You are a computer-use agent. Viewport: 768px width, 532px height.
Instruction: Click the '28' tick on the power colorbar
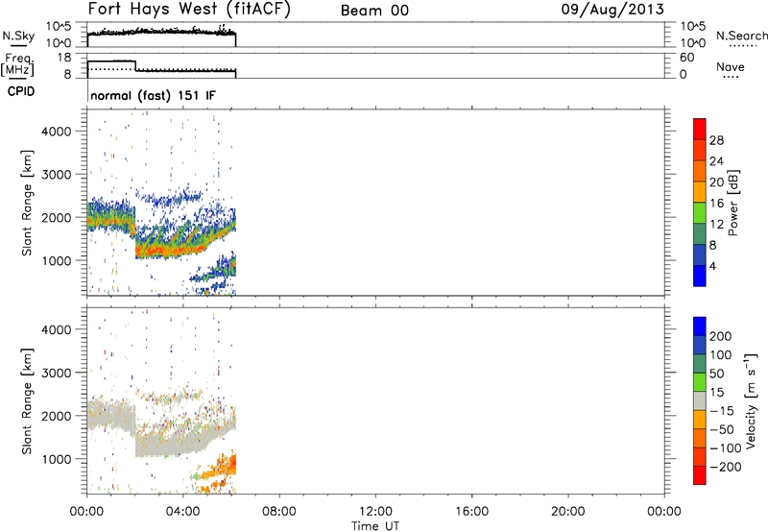click(x=716, y=140)
